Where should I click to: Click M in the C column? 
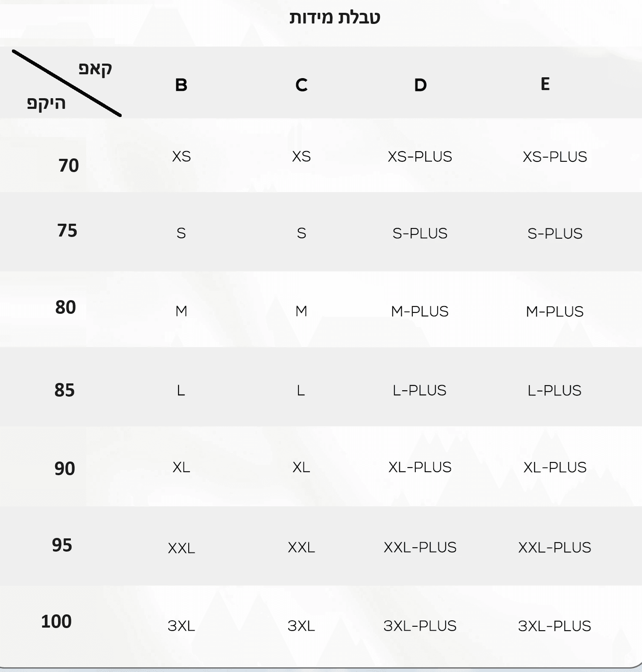301,311
